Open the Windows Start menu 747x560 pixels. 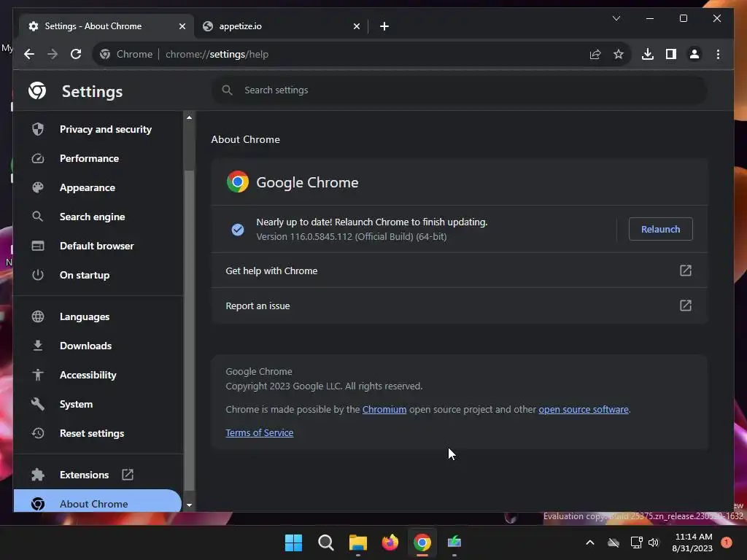(293, 542)
